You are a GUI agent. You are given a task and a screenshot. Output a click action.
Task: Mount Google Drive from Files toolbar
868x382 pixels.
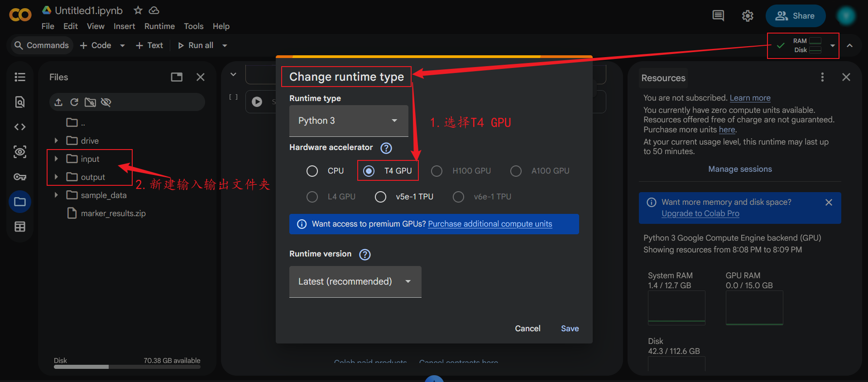(90, 102)
